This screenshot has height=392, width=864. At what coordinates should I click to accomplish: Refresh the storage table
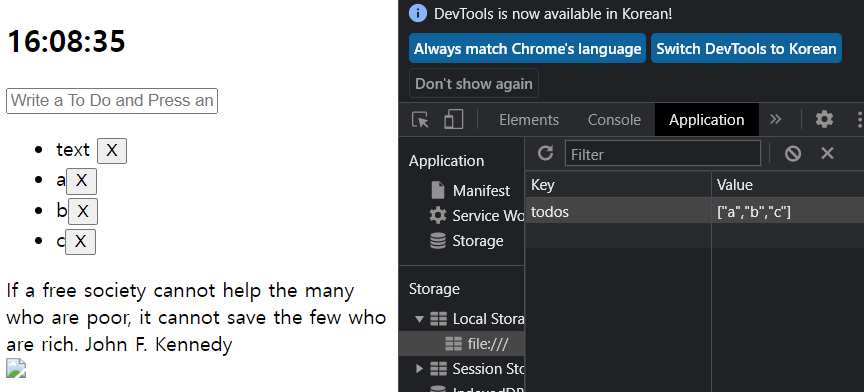(545, 153)
